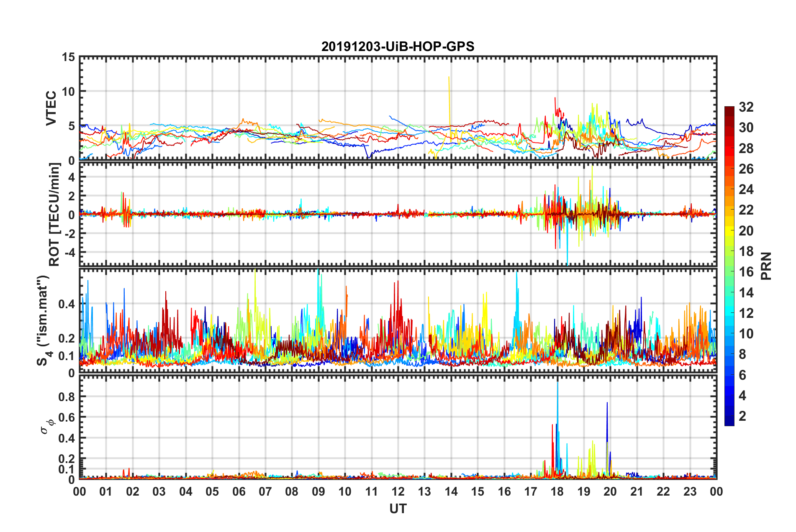Click colorbar tick label 6
This screenshot has width=796, height=532.
(742, 375)
